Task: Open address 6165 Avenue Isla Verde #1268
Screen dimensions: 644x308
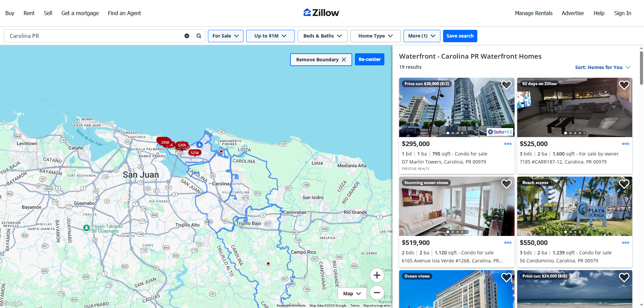Action: coord(452,261)
